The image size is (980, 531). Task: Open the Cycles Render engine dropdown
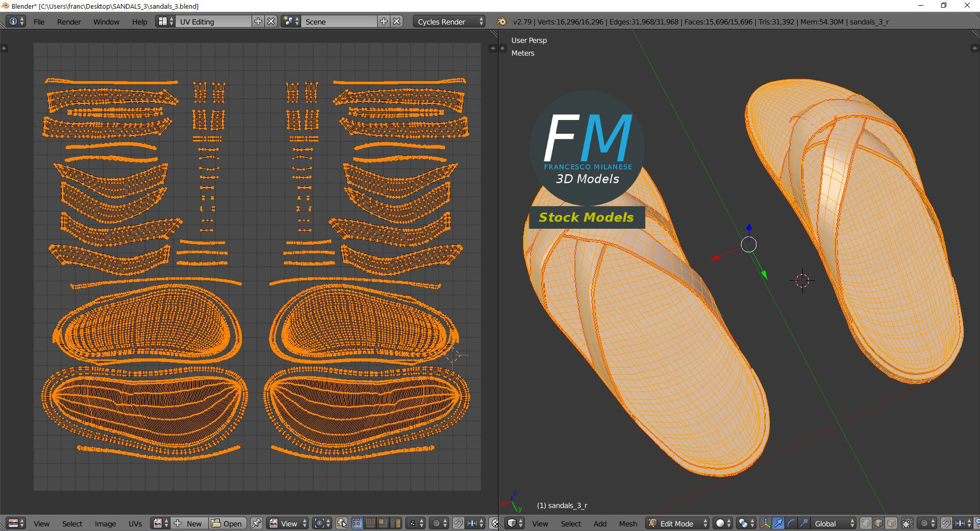click(x=449, y=21)
